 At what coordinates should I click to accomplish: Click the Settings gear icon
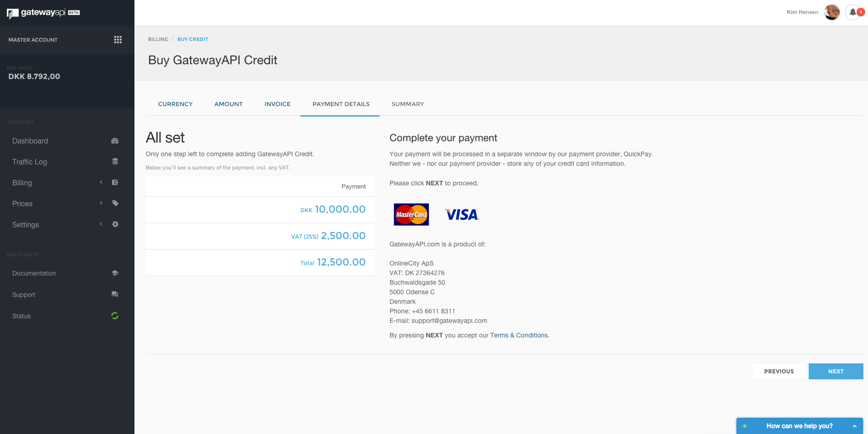pos(115,224)
